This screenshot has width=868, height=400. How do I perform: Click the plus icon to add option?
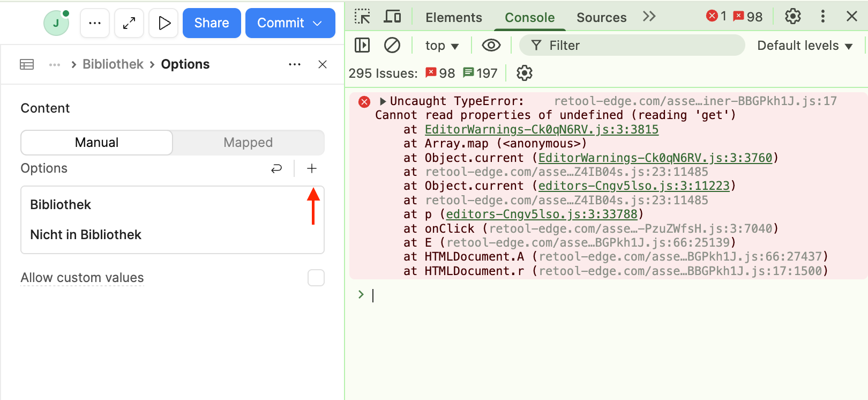312,169
